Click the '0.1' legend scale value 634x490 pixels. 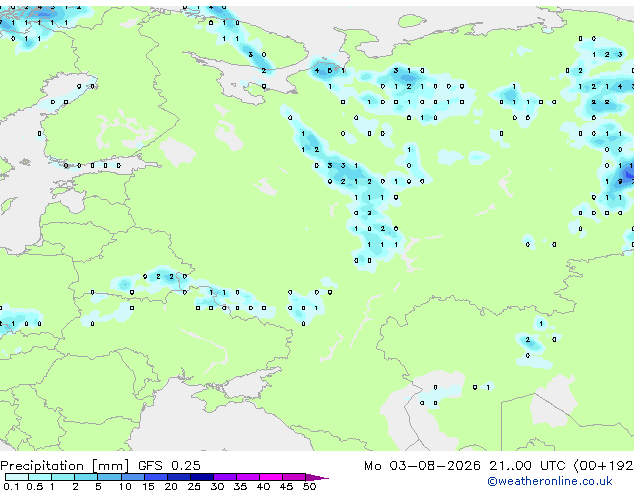tap(11, 486)
